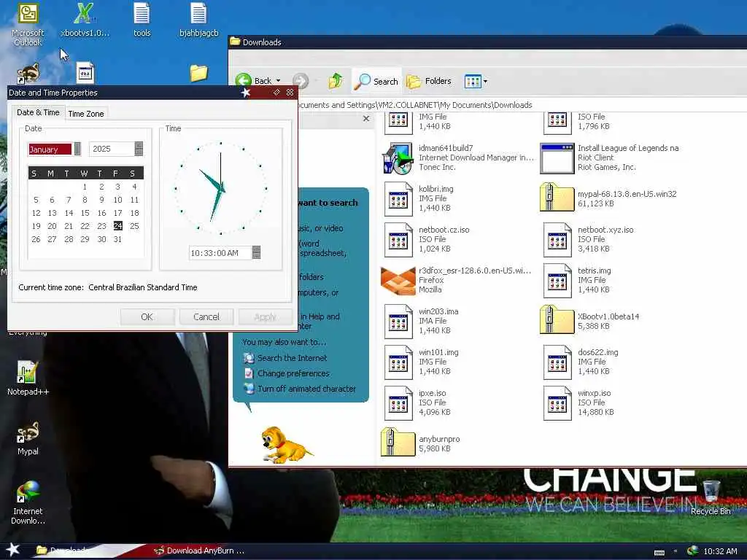747x560 pixels.
Task: Click the Back button in Downloads window
Action: [x=254, y=81]
